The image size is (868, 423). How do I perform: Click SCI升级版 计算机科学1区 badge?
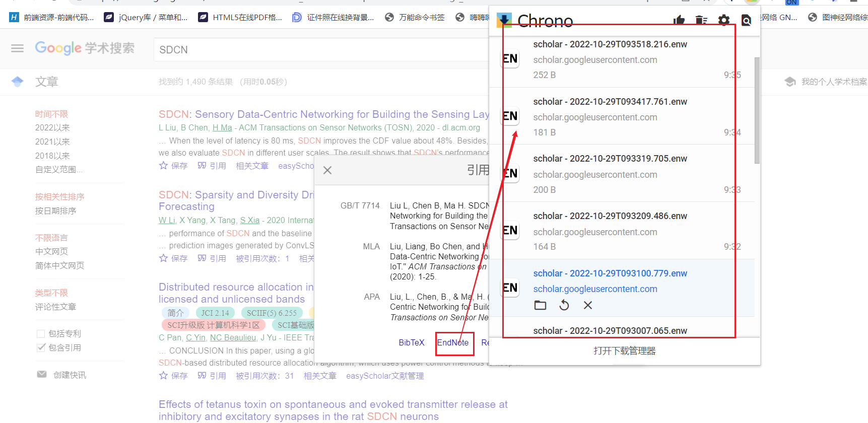(214, 325)
